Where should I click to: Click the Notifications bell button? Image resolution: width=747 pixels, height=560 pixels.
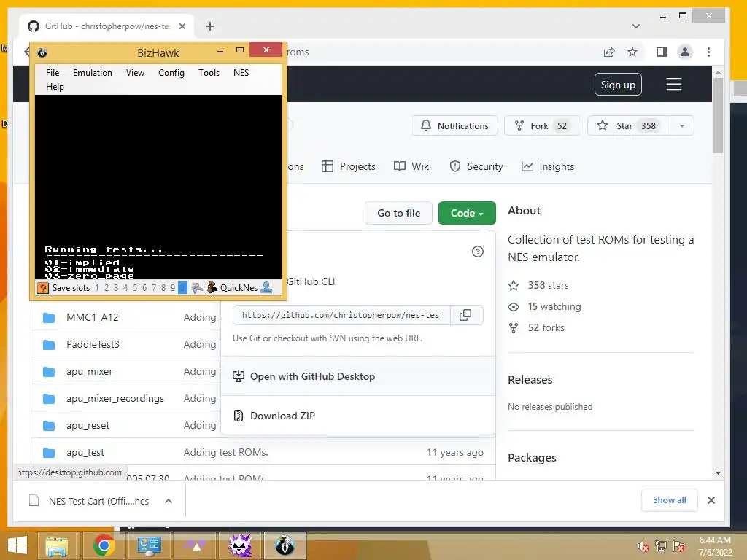click(x=454, y=125)
